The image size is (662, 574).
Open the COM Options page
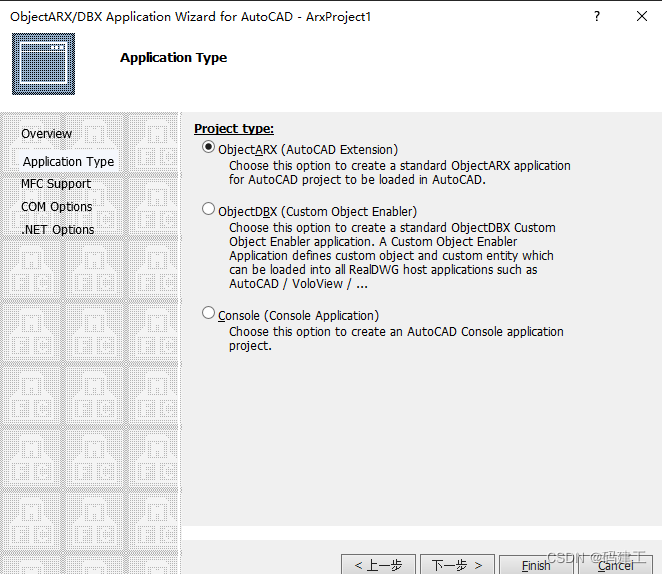point(57,207)
